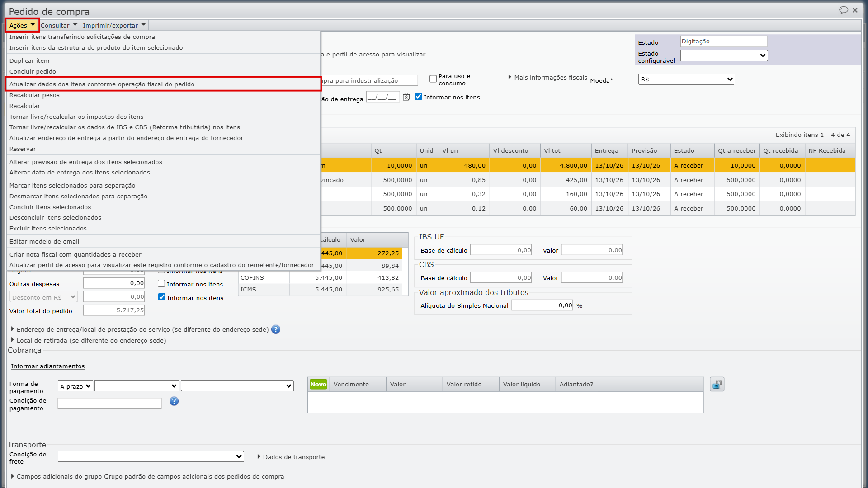Uncheck Informar nos itens for Desconto row

click(x=162, y=297)
